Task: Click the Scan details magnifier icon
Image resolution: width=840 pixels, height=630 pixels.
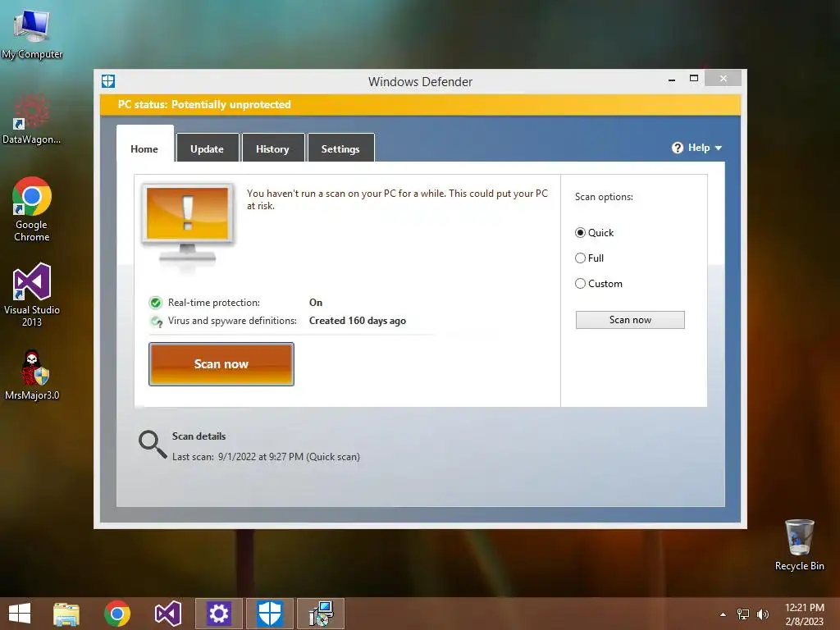Action: [x=153, y=445]
